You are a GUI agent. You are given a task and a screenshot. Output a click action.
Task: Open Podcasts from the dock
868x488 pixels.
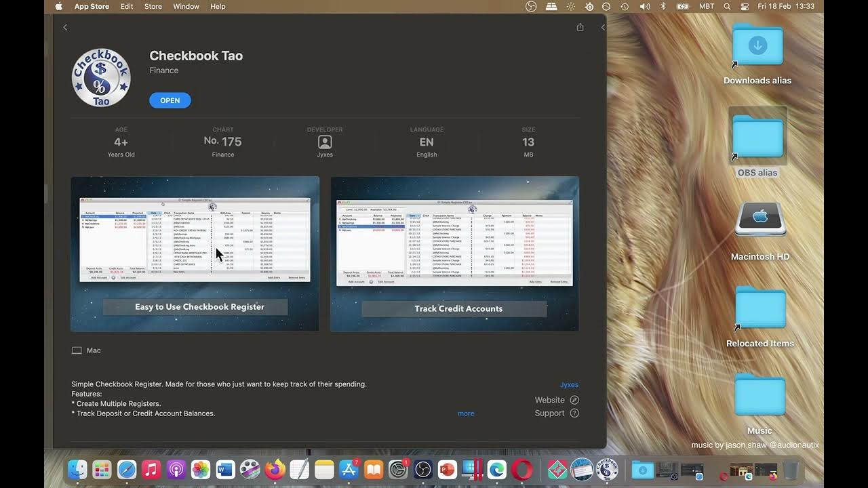click(176, 470)
